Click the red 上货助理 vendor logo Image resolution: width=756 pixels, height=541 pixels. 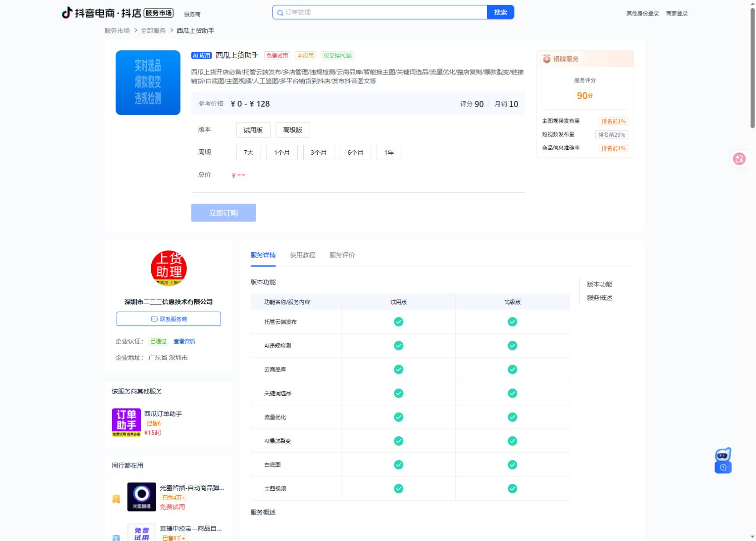tap(169, 268)
